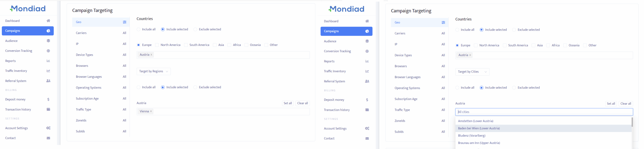Select Countries Exclude selected radio in left panel
The image size is (644, 149).
coord(195,29)
